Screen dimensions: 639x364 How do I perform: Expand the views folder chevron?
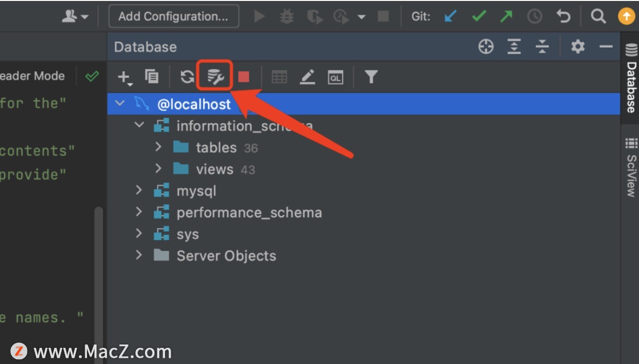158,168
